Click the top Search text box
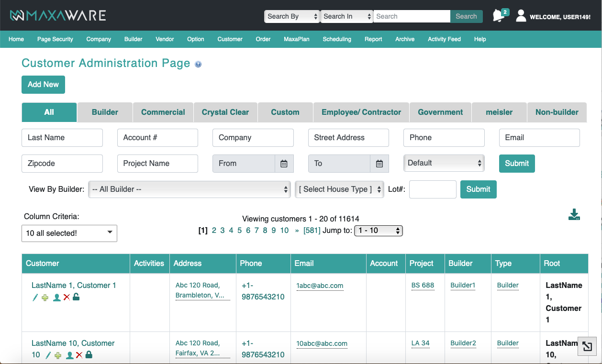 412,16
